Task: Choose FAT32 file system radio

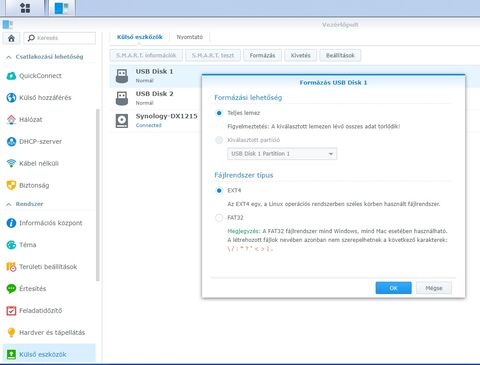Action: coord(219,218)
